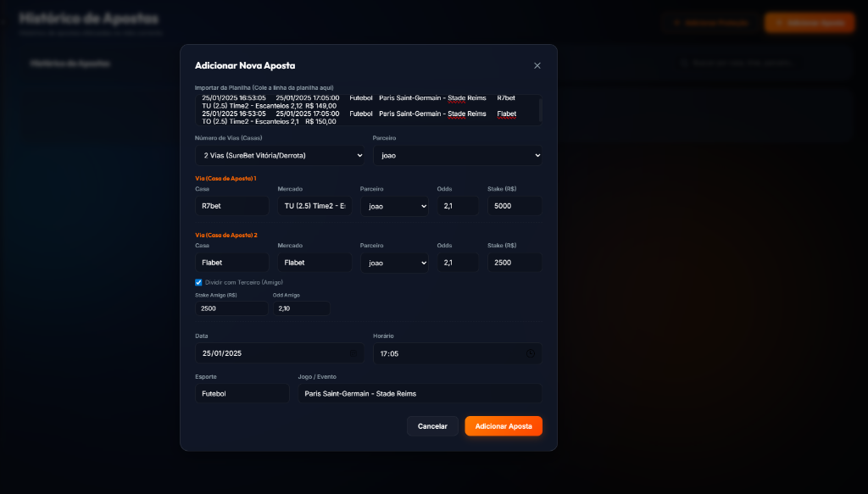
Task: Click the Importar da Planilha text area
Action: [x=368, y=109]
